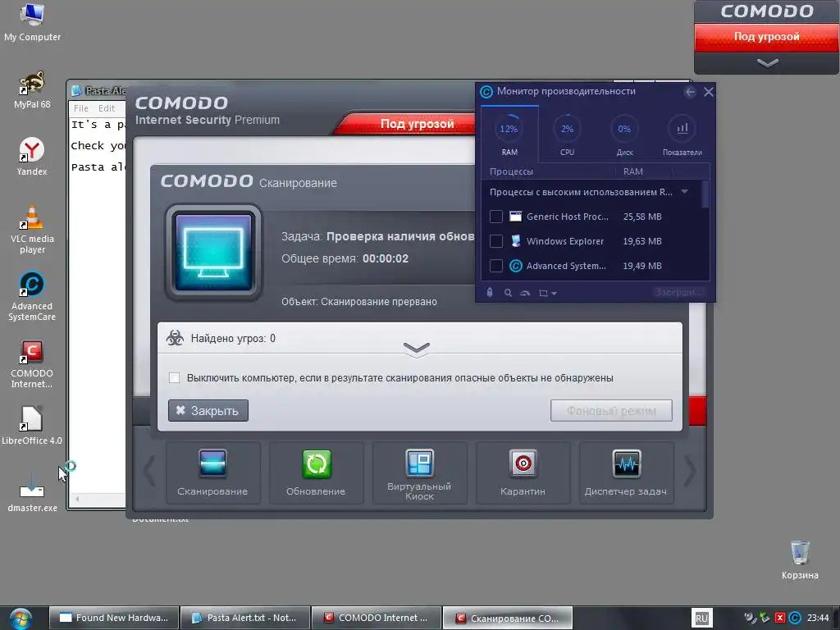Check the Windows Explorer process checkbox

tap(496, 241)
